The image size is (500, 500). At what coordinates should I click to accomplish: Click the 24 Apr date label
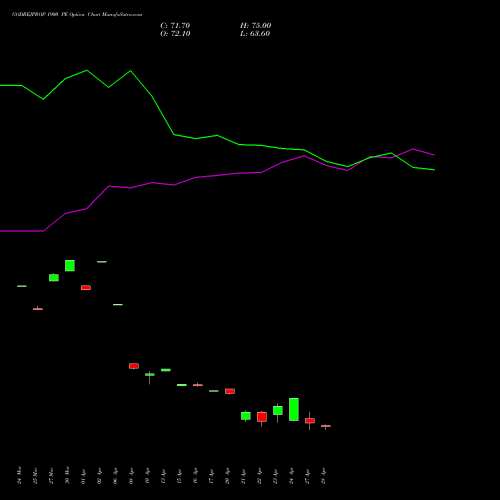(291, 476)
